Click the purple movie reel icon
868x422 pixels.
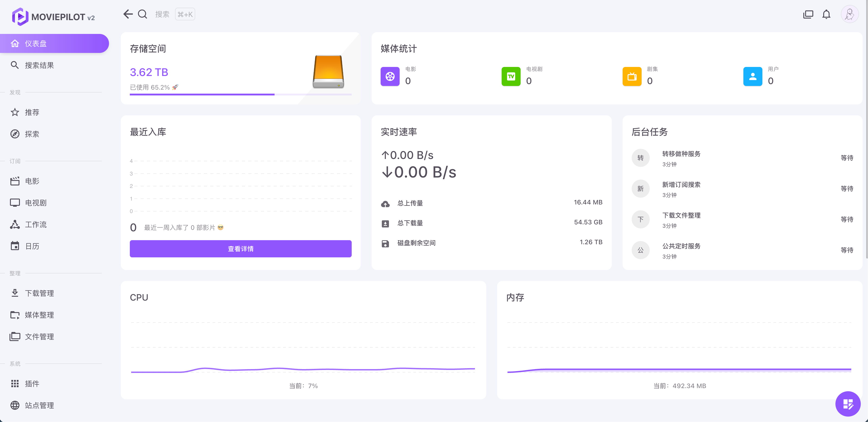390,76
